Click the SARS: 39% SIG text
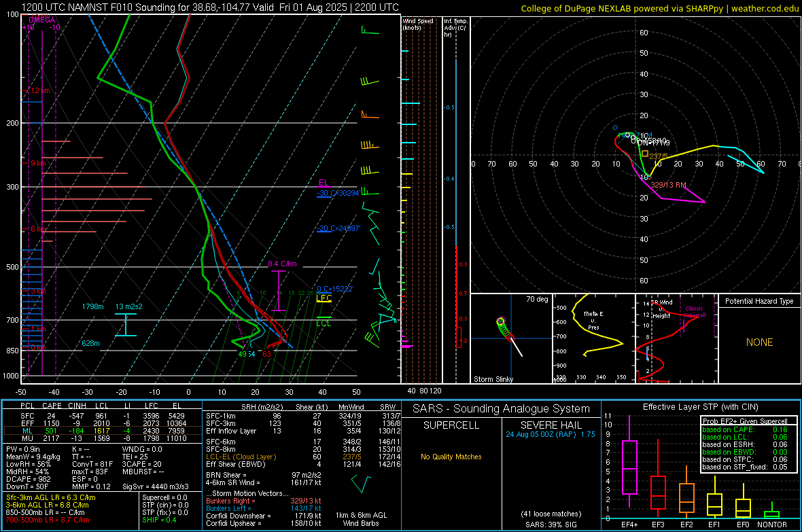The image size is (802, 532). 551,525
